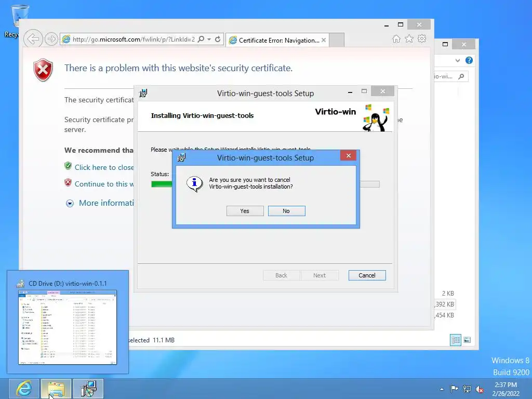Click the search magnifier in address bar
The width and height of the screenshot is (532, 399).
click(201, 39)
